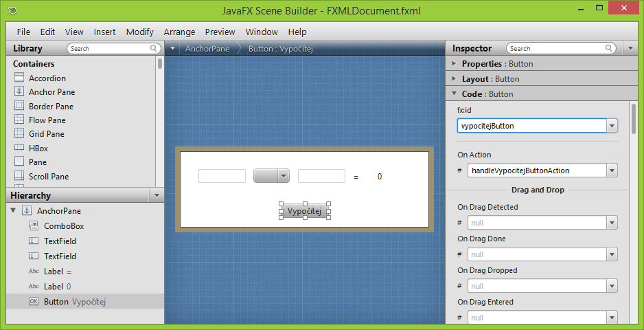This screenshot has height=330, width=644.
Task: Select ComboBox row in Hierarchy
Action: 85,226
